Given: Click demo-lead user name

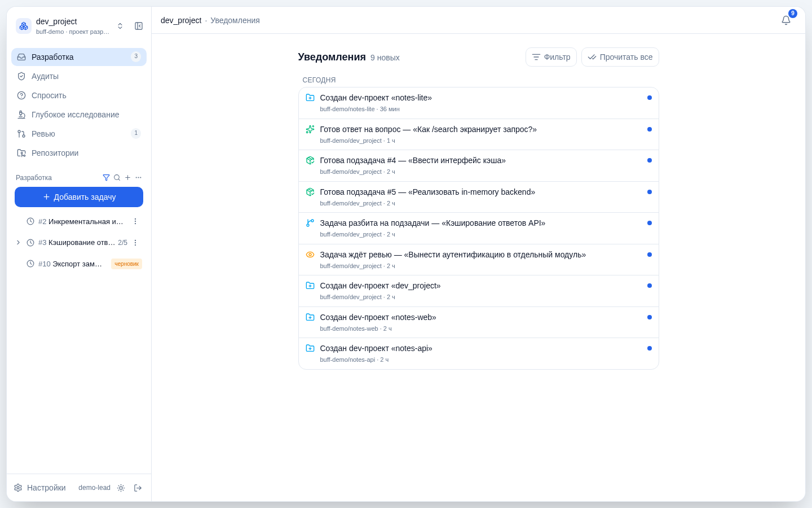Looking at the screenshot, I should pyautogui.click(x=94, y=488).
